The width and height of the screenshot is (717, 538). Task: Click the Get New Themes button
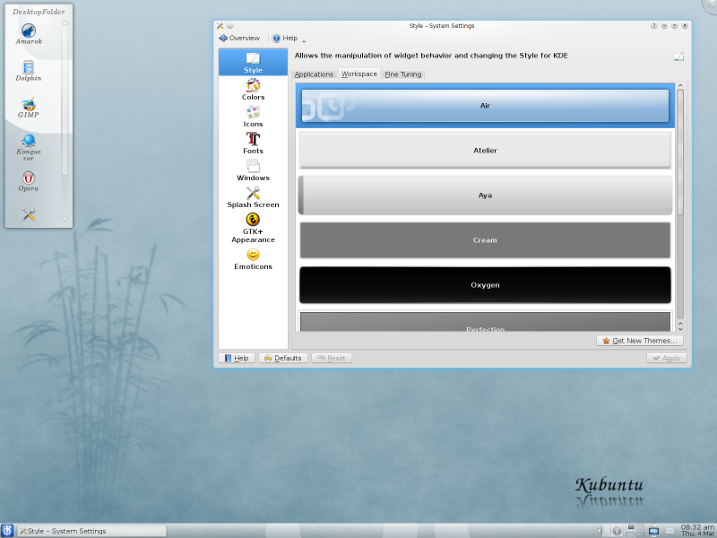(x=640, y=341)
